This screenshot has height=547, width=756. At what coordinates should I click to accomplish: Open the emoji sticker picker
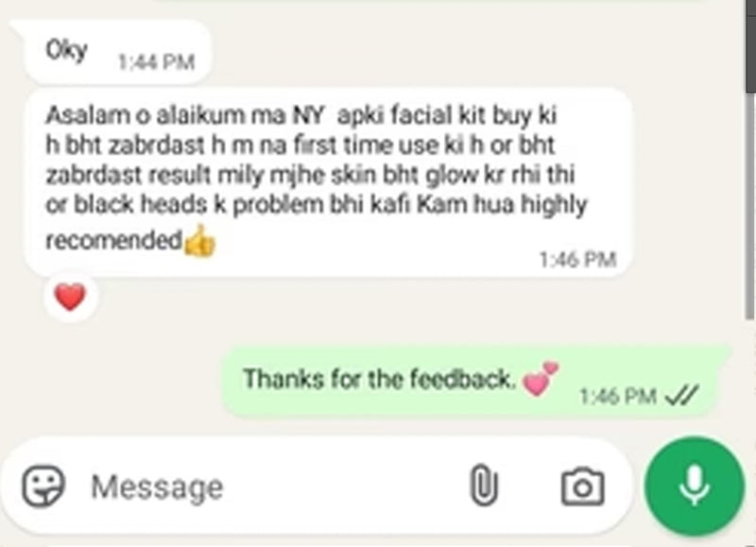(43, 486)
